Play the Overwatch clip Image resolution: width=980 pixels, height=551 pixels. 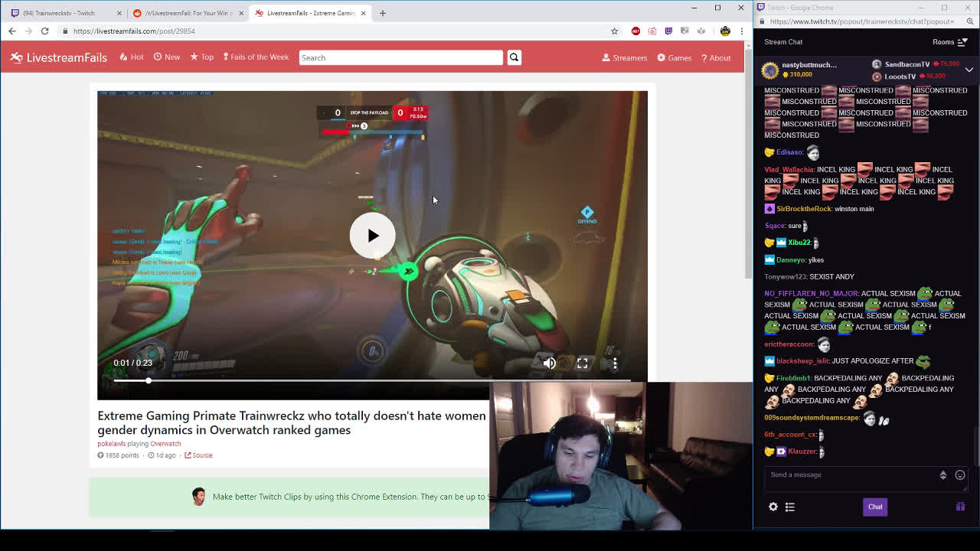(372, 236)
